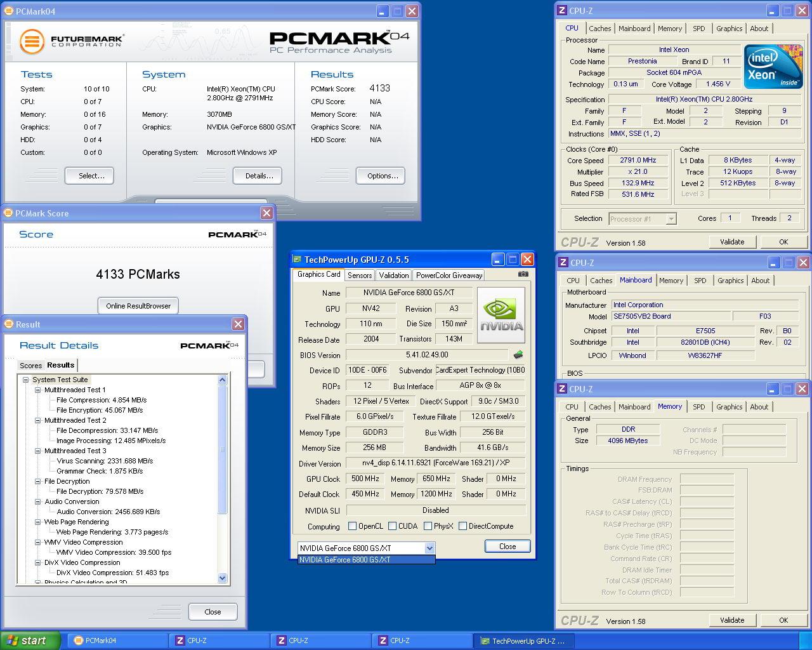The image size is (812, 650).
Task: Select WMV Video Compression: 39.500 fps row
Action: coord(114,552)
